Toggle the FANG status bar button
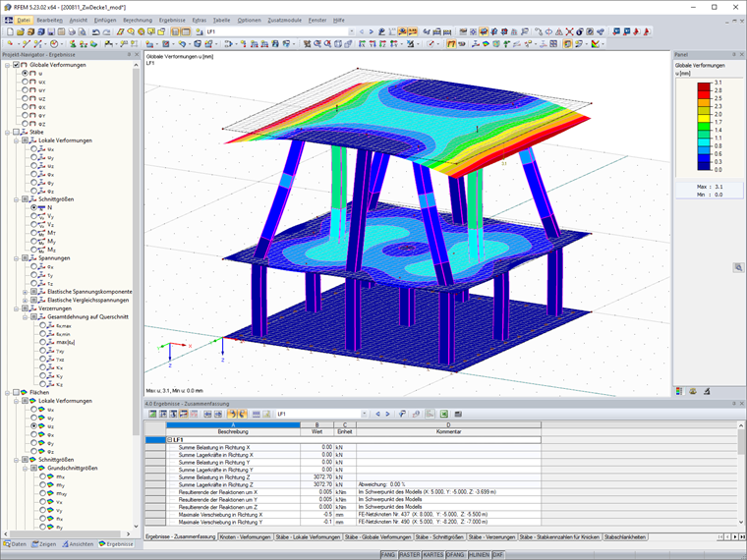The width and height of the screenshot is (747, 560). point(388,555)
